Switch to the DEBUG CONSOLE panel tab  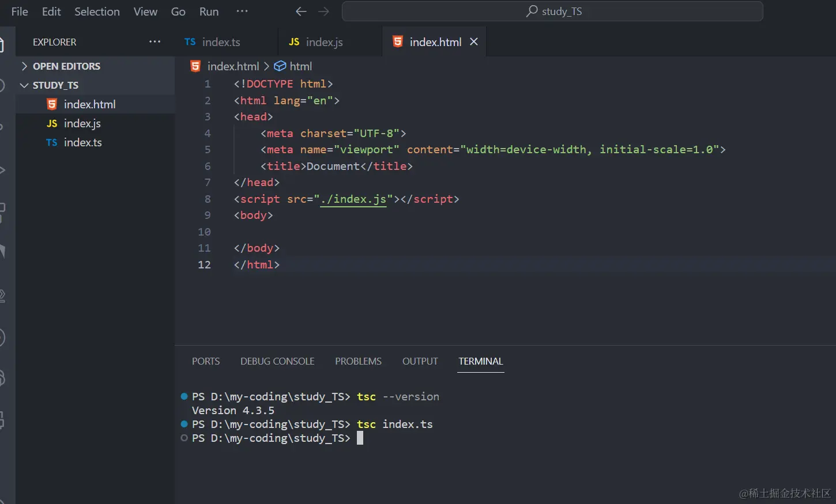(277, 361)
